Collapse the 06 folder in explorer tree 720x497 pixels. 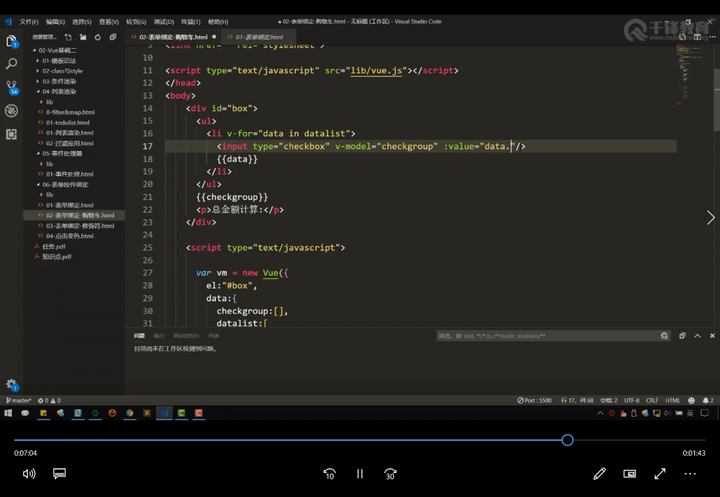(x=63, y=184)
